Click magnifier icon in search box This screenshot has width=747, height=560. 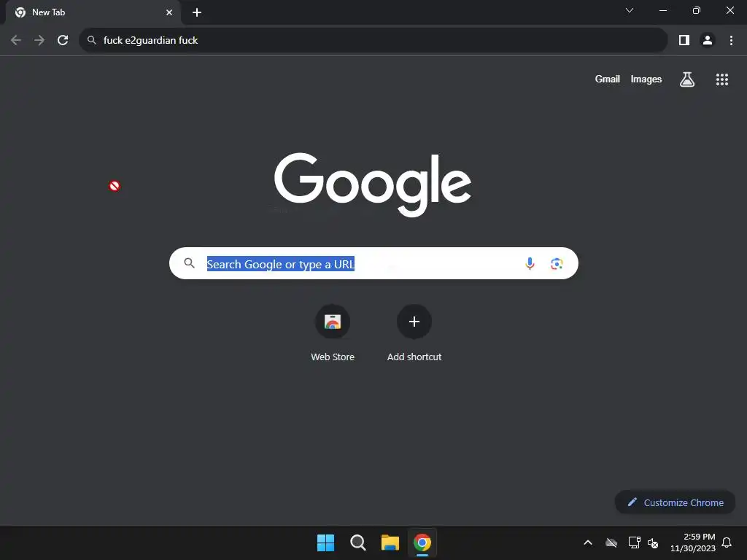tap(190, 263)
